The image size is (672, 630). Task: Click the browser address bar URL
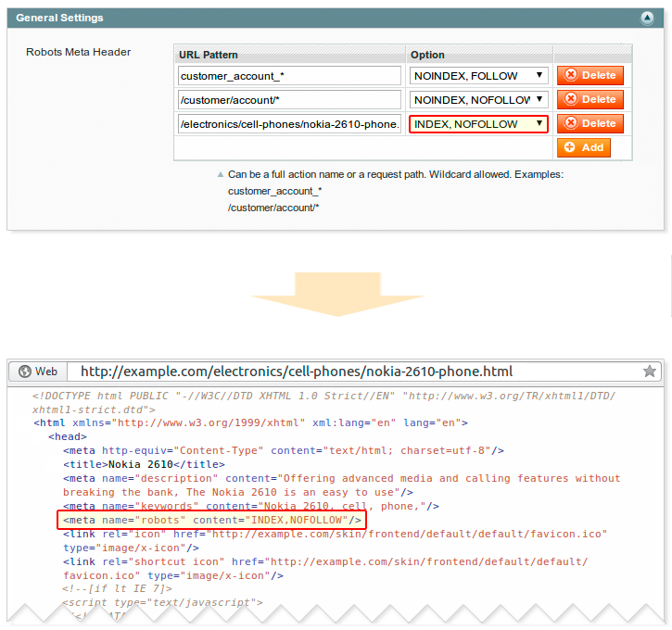coord(297,372)
